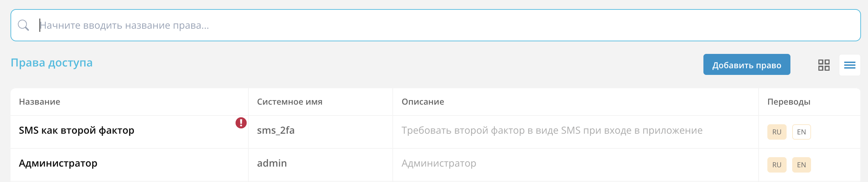Viewport: 868px width, 182px height.
Task: Click the SMS permission description text
Action: coord(552,131)
